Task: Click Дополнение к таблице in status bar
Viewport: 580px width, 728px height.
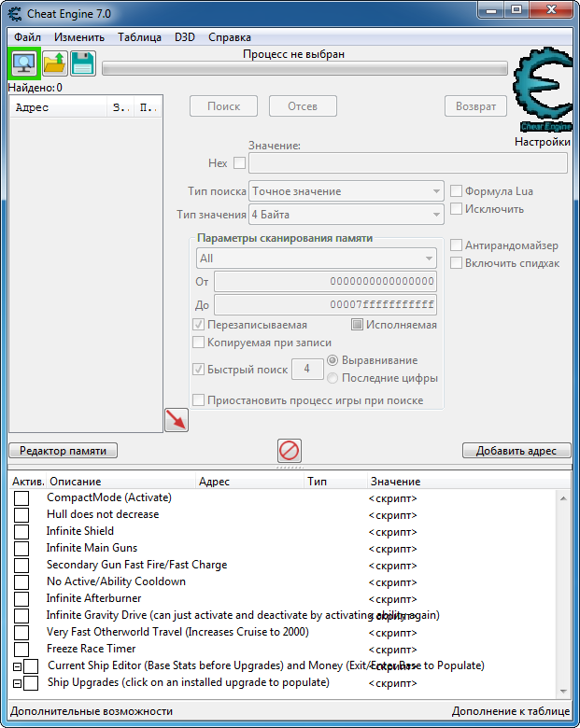Action: (511, 711)
